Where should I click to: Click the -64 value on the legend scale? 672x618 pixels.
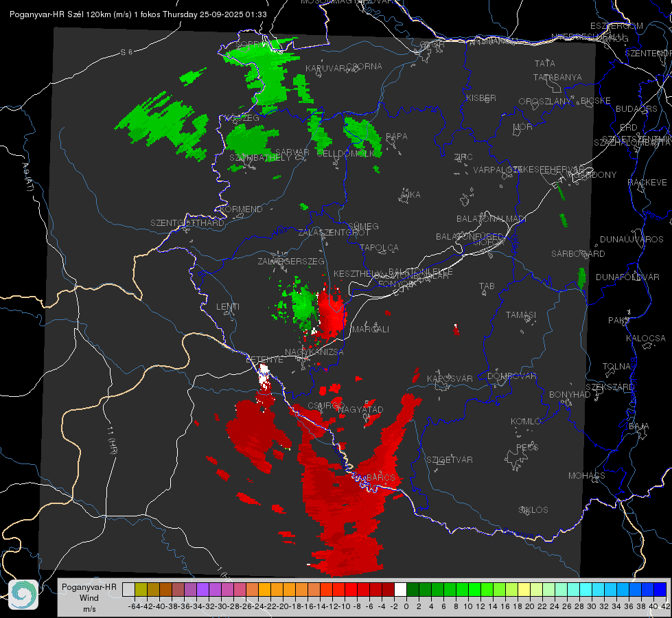tap(135, 606)
